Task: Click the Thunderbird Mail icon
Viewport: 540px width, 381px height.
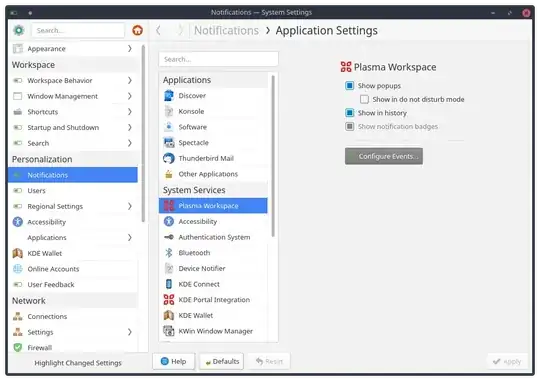Action: point(169,158)
